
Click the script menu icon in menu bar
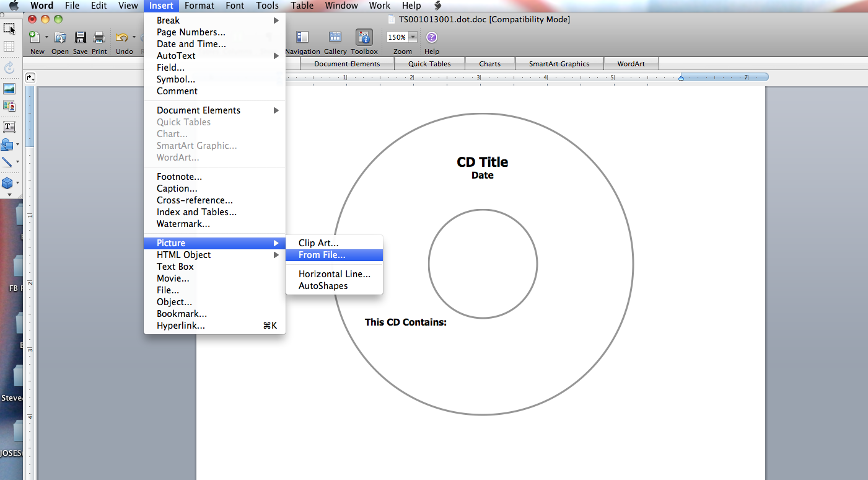(437, 6)
